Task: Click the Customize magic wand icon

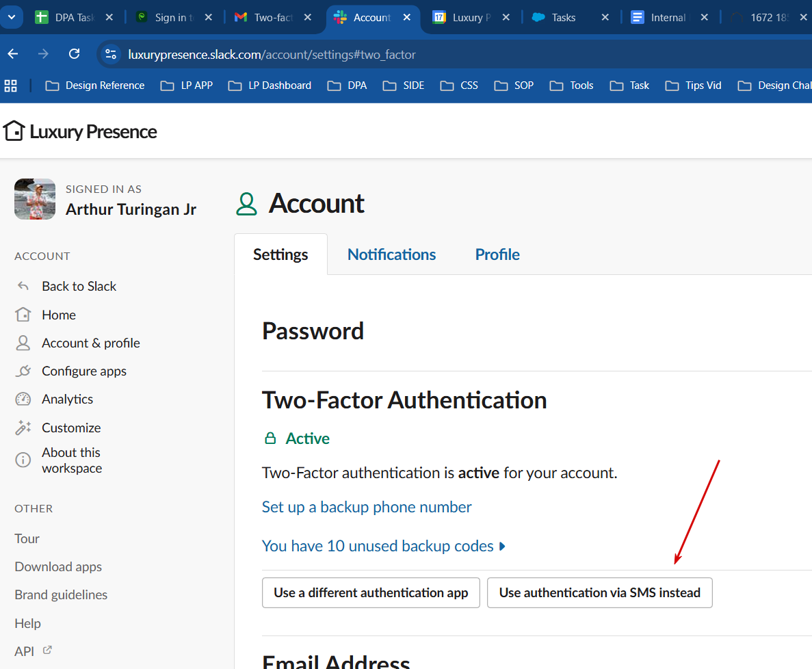Action: (x=23, y=428)
